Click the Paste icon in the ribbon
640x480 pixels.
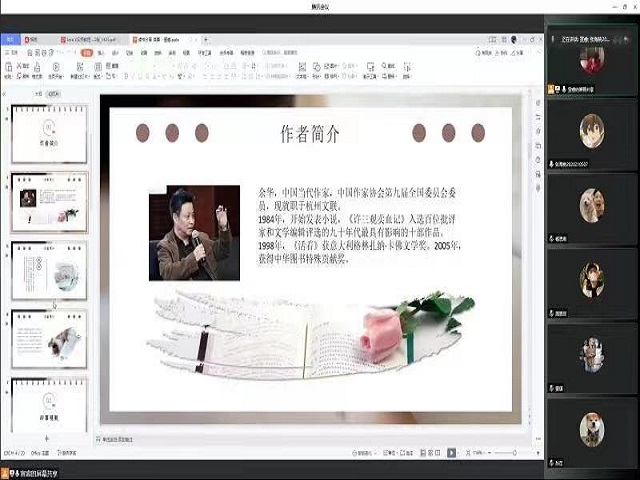click(8, 68)
